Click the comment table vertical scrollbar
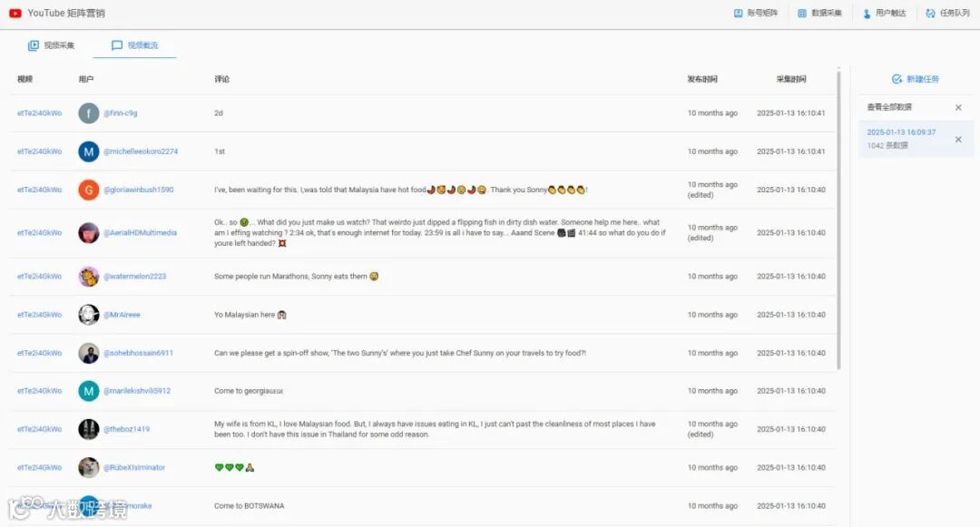This screenshot has width=980, height=527. coord(838,220)
